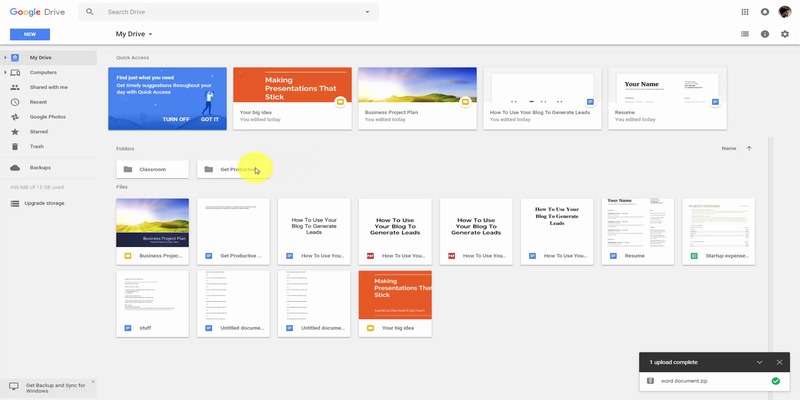
Task: Open Recent files from the sidebar
Action: coord(38,102)
